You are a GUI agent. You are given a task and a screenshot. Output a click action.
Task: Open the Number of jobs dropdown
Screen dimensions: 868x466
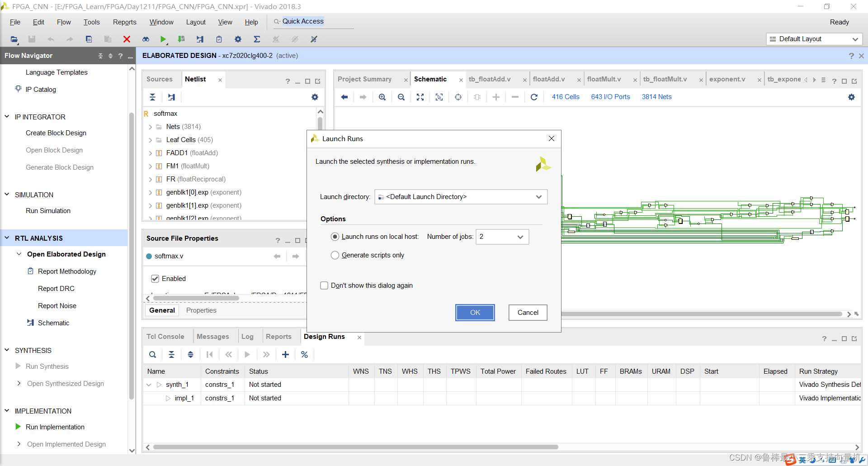502,237
